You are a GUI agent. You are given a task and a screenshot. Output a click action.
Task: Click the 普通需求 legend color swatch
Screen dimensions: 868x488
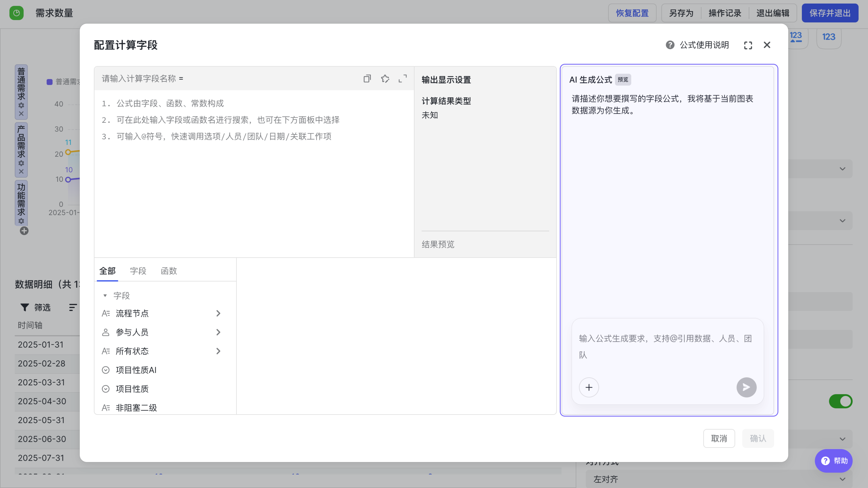49,82
